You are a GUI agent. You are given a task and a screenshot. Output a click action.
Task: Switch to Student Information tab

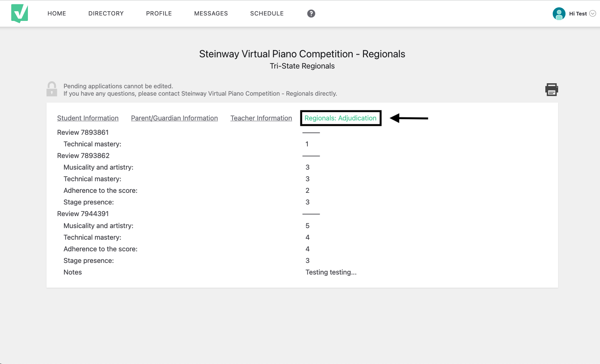pos(88,118)
